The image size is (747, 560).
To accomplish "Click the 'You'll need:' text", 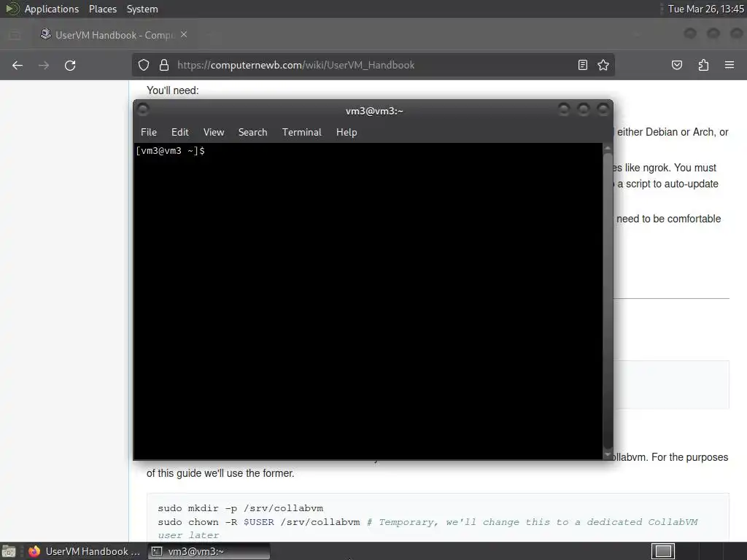I will pyautogui.click(x=172, y=90).
